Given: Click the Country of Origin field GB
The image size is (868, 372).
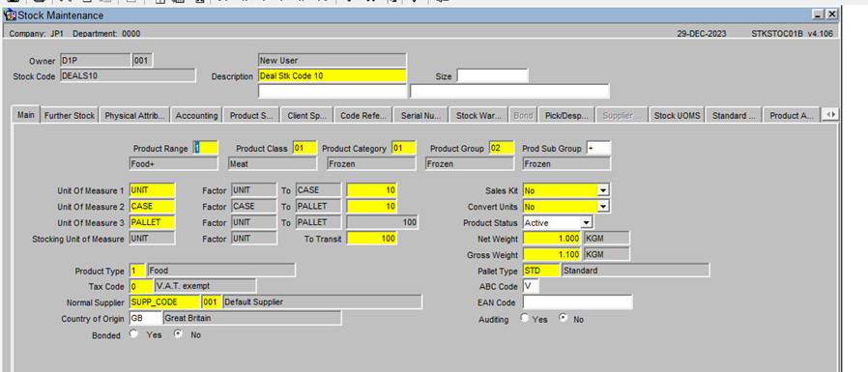Looking at the screenshot, I should click(146, 318).
